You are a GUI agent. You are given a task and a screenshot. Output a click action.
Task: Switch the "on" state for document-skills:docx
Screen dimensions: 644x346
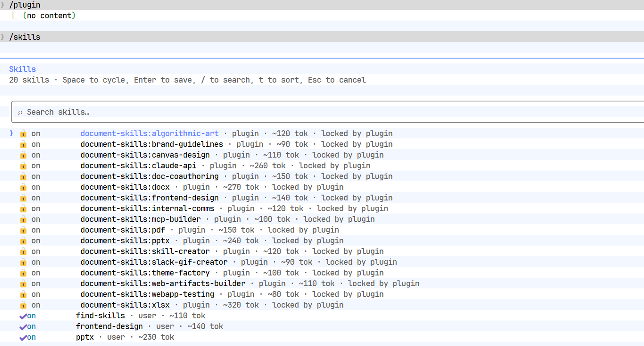coord(36,187)
